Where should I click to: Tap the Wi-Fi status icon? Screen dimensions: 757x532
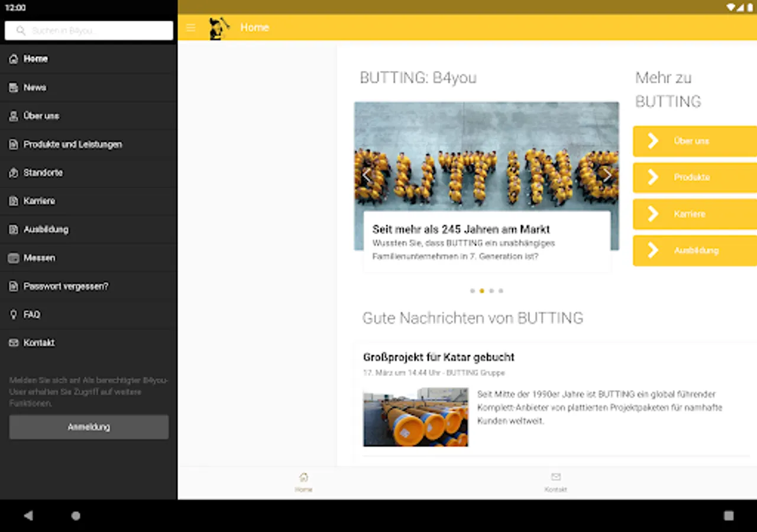[731, 7]
